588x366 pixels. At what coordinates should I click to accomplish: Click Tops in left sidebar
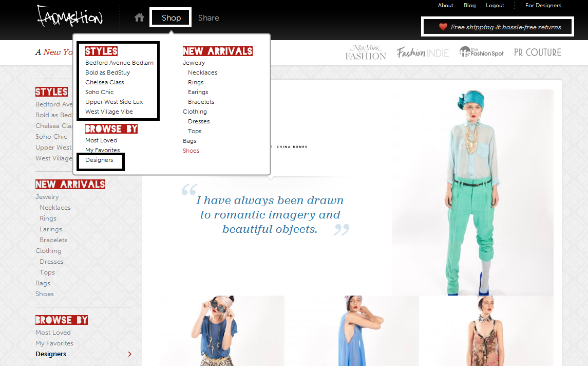click(47, 272)
